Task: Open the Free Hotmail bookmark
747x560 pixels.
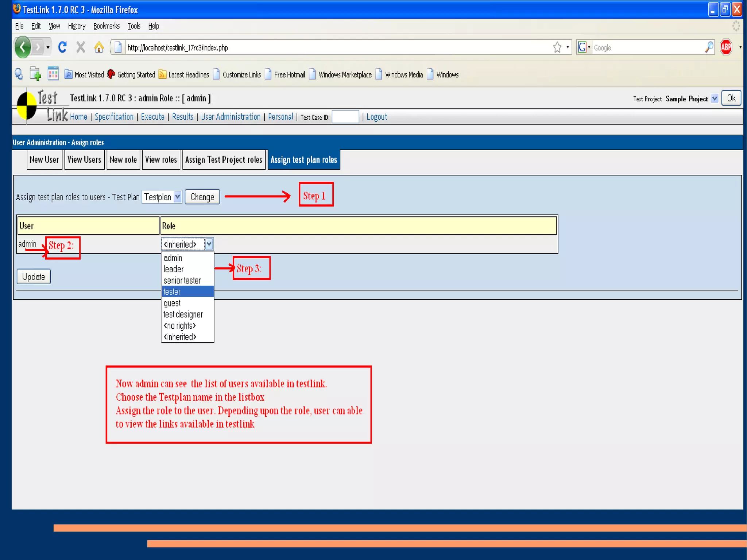Action: (x=285, y=74)
